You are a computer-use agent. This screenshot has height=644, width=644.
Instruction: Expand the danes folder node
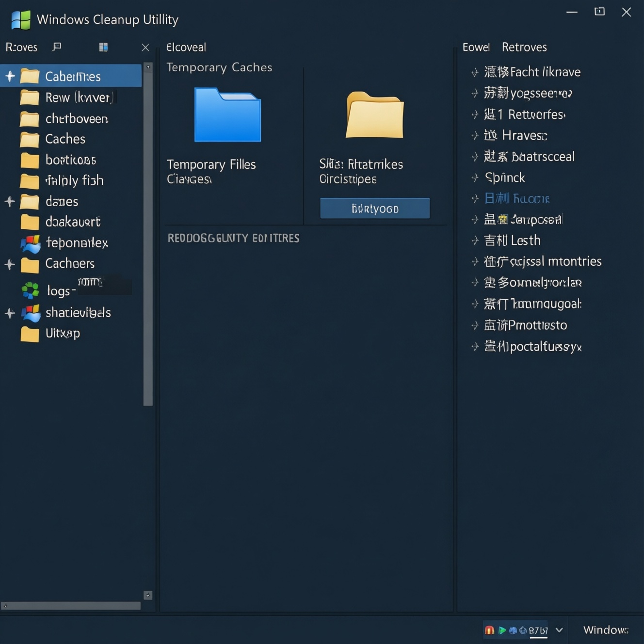[x=10, y=201]
